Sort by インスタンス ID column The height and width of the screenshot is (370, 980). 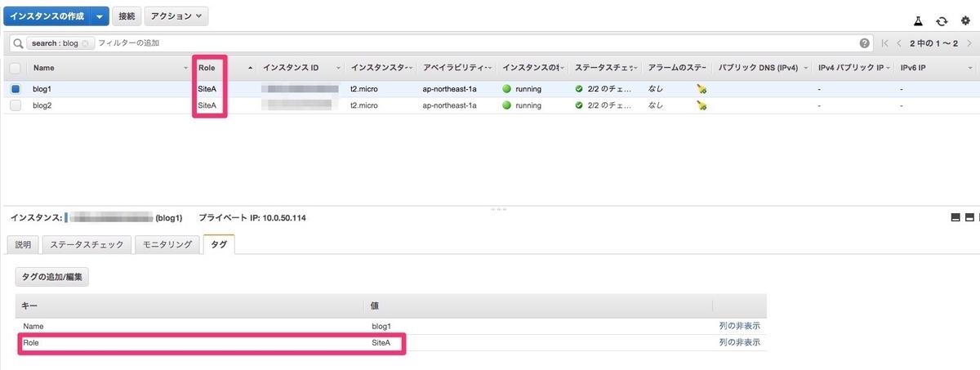[x=292, y=68]
